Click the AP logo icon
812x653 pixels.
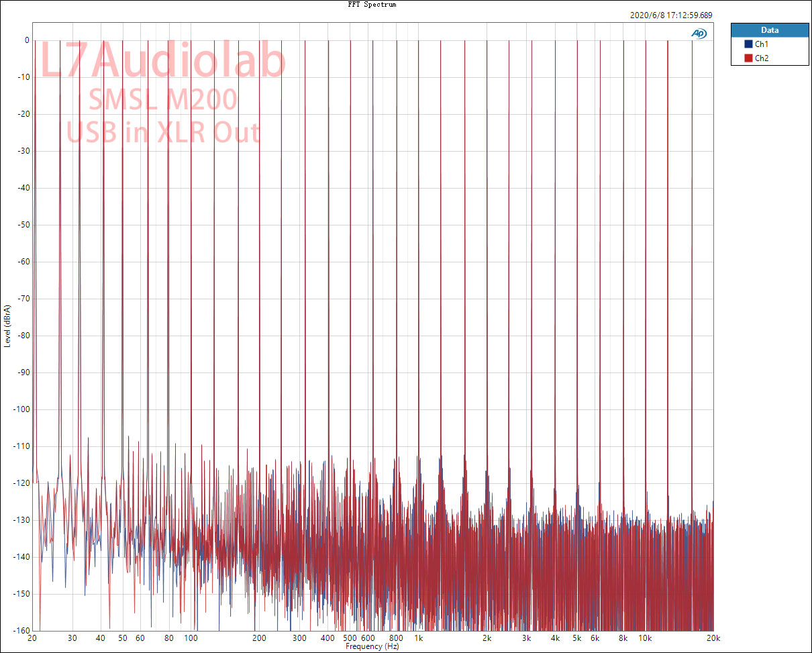[x=699, y=34]
